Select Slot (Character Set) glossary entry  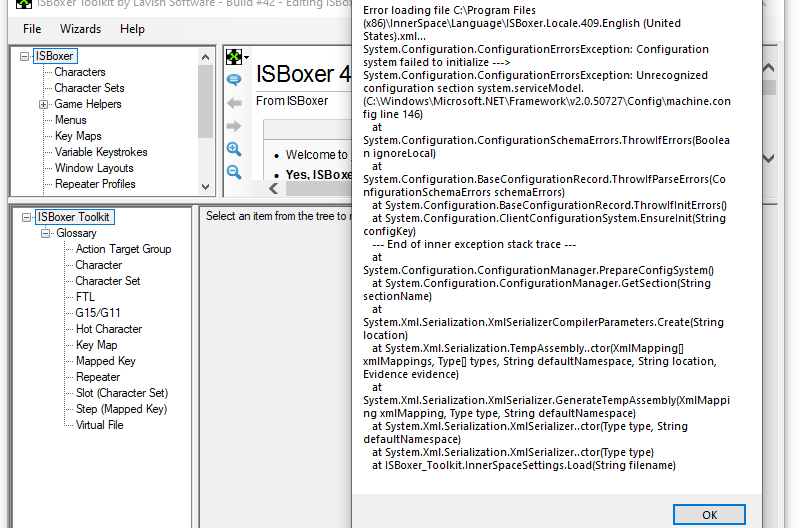pyautogui.click(x=122, y=393)
